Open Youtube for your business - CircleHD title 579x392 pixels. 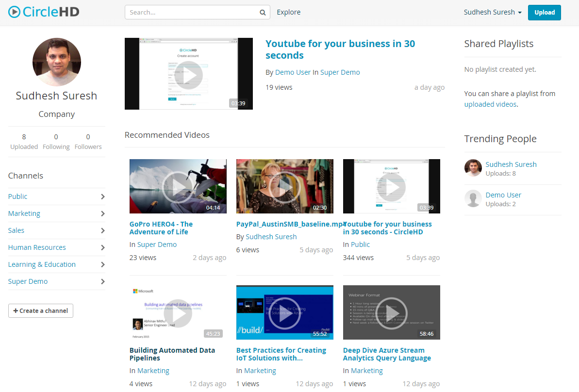pos(387,228)
